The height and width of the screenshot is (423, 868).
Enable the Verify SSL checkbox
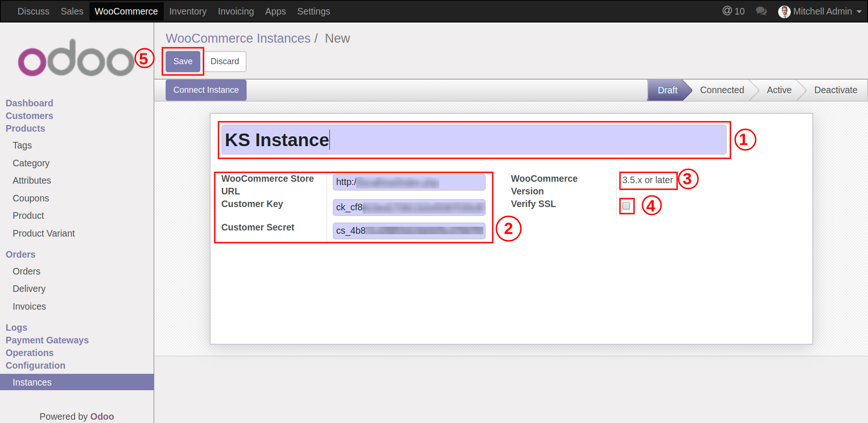[x=626, y=206]
